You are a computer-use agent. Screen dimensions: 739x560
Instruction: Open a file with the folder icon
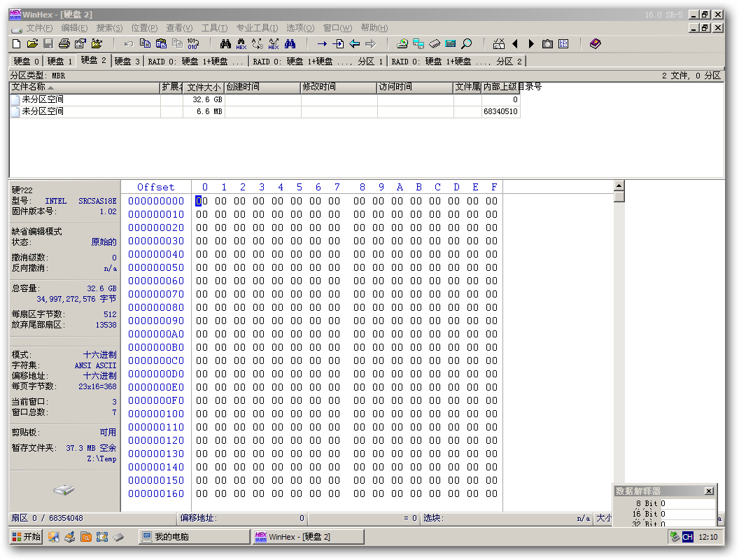click(32, 44)
